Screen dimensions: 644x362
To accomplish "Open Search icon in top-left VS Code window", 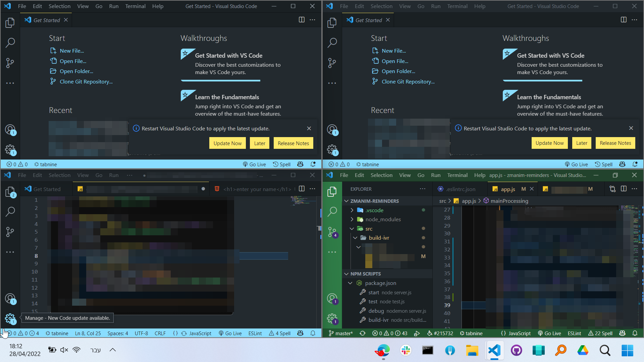I will 10,43.
